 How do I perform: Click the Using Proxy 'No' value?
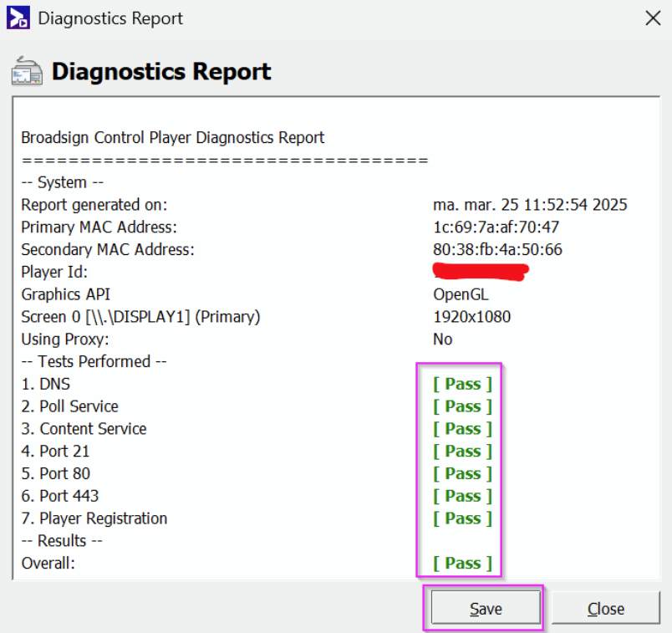click(442, 339)
